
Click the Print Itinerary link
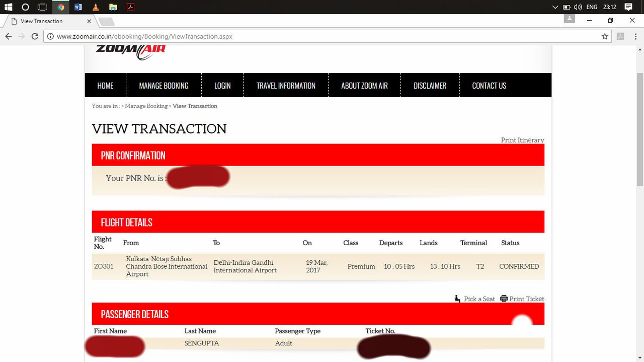pos(522,140)
